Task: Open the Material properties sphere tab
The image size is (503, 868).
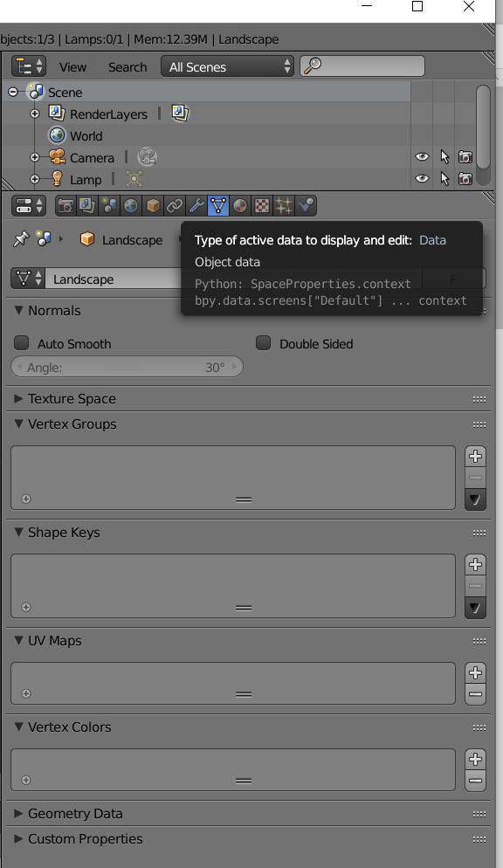Action: 240,206
